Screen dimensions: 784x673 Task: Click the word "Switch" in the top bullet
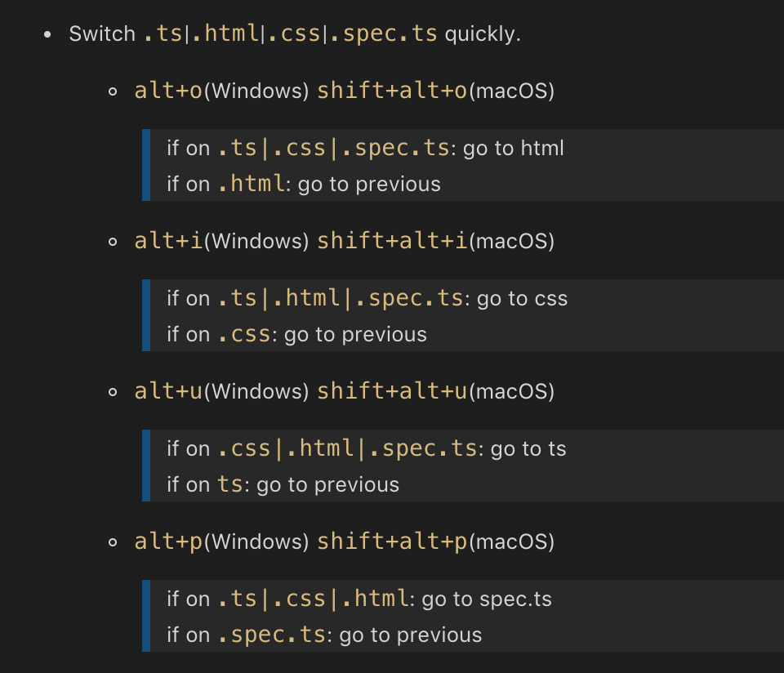(x=102, y=34)
